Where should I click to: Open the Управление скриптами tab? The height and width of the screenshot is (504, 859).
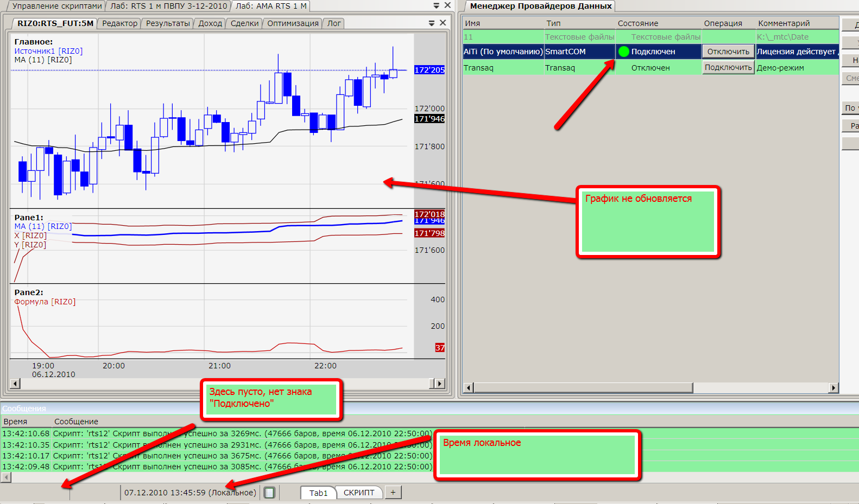click(57, 6)
